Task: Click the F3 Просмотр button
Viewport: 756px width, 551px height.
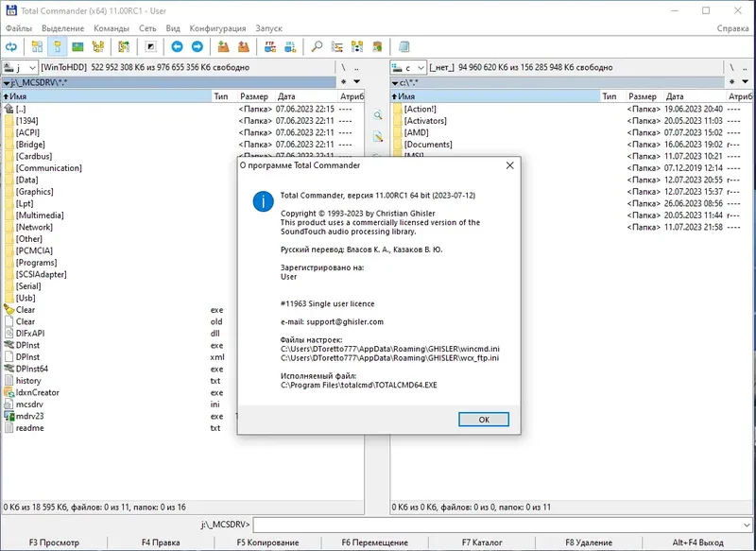Action: pyautogui.click(x=54, y=542)
